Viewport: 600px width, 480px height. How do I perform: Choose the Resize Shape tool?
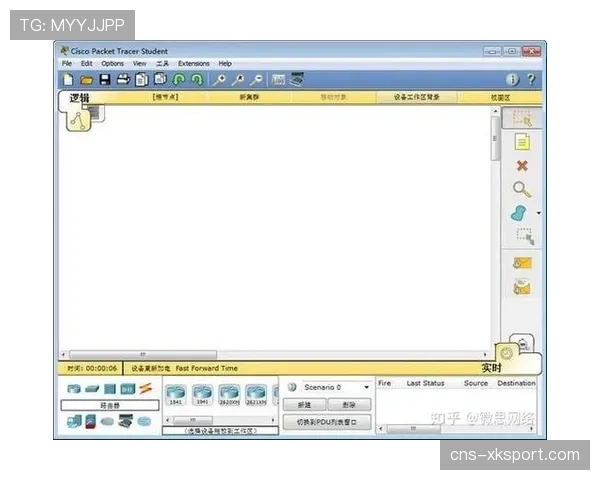pyautogui.click(x=525, y=236)
